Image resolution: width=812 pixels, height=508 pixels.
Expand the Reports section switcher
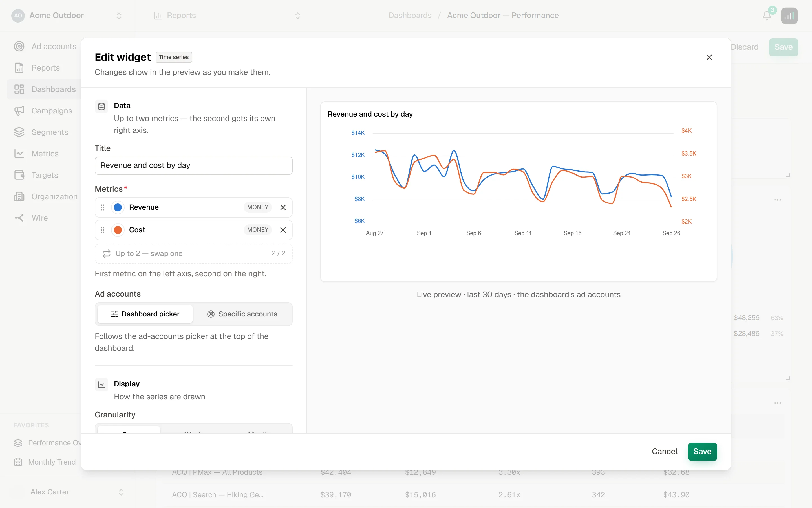tap(298, 16)
